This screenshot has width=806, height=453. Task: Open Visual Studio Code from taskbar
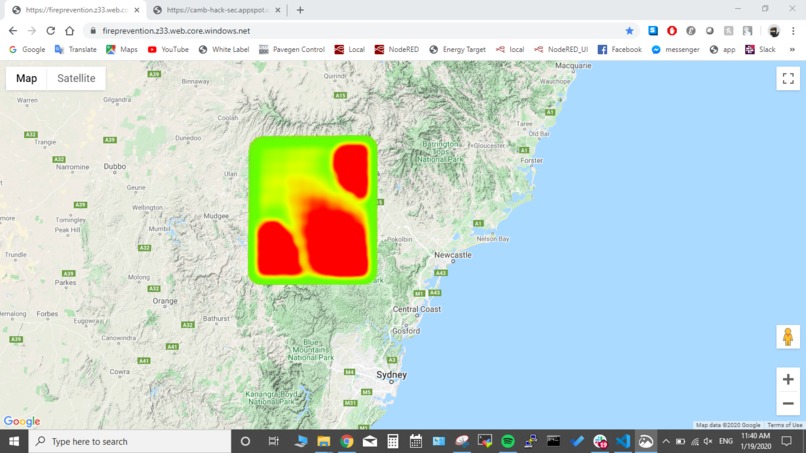(623, 441)
